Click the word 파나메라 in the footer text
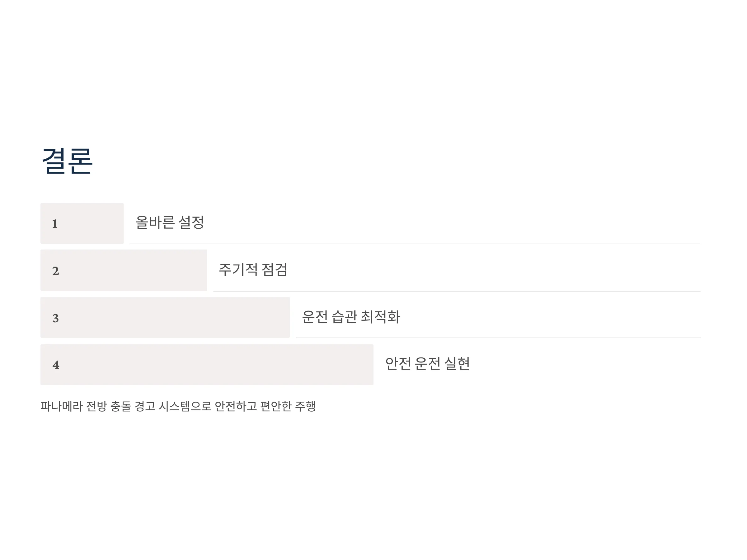 [62, 406]
